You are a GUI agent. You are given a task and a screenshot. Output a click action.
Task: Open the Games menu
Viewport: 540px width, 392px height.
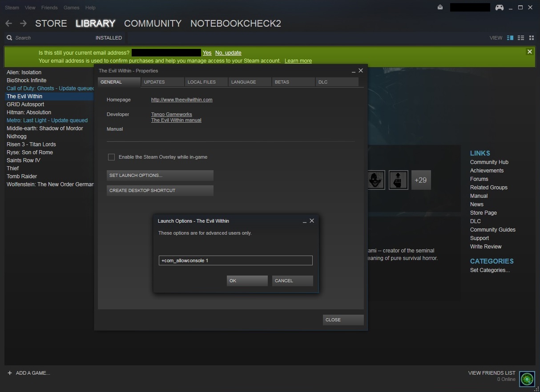(72, 8)
